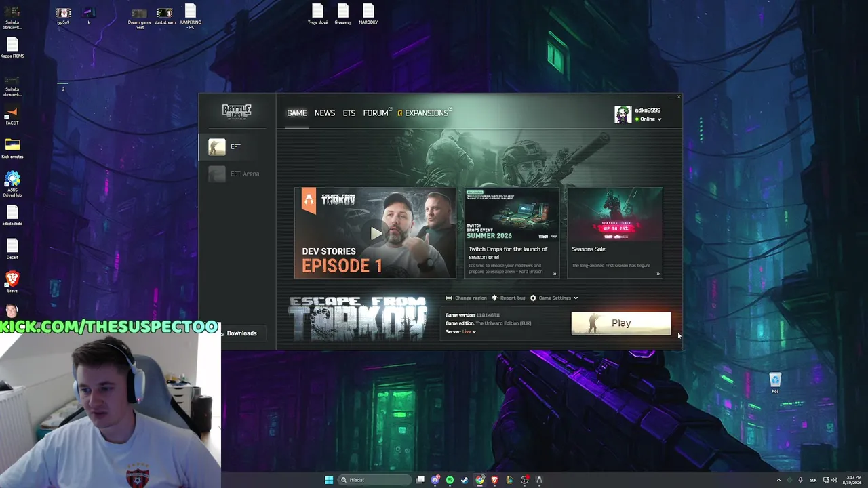The image size is (868, 488).
Task: Click Report bug
Action: click(509, 298)
